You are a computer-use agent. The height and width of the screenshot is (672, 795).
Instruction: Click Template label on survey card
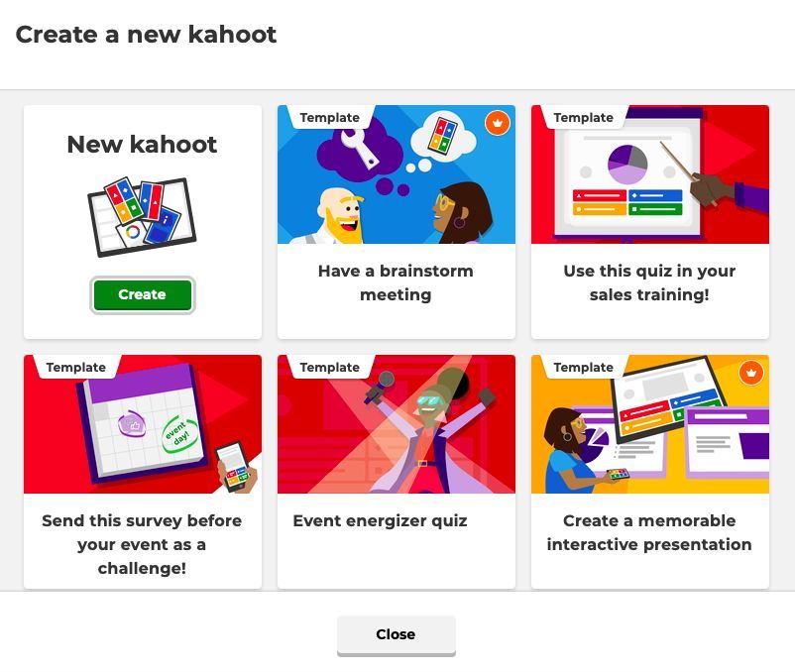[76, 368]
